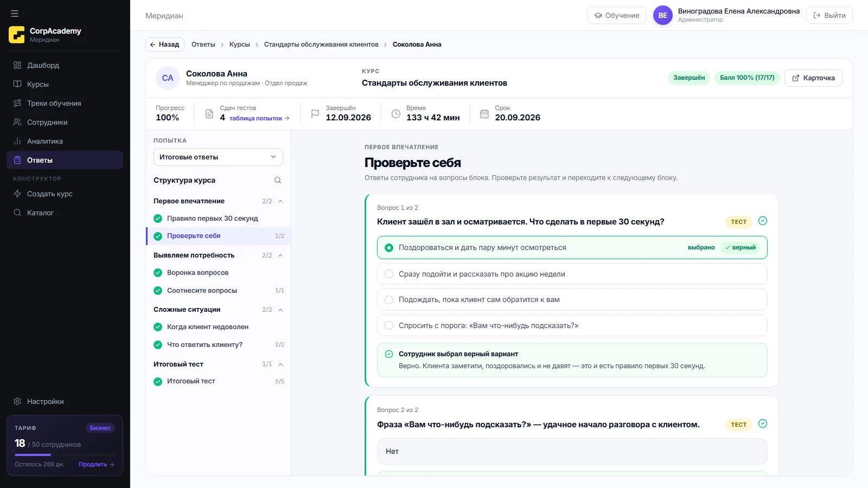
Task: Go to Курсы section
Action: (65, 84)
